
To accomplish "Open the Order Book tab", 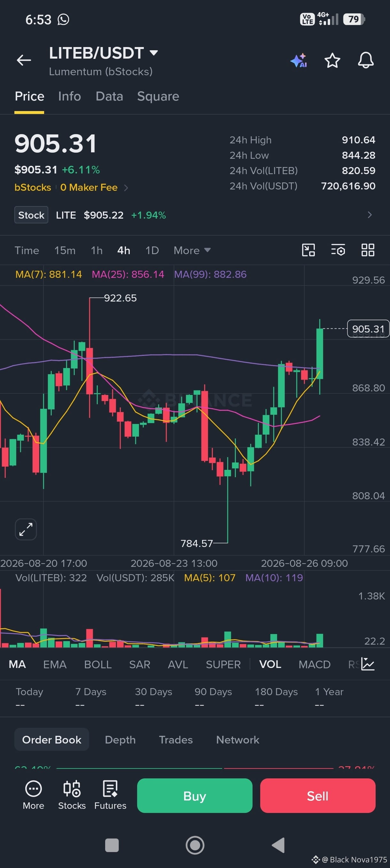I will (x=51, y=740).
